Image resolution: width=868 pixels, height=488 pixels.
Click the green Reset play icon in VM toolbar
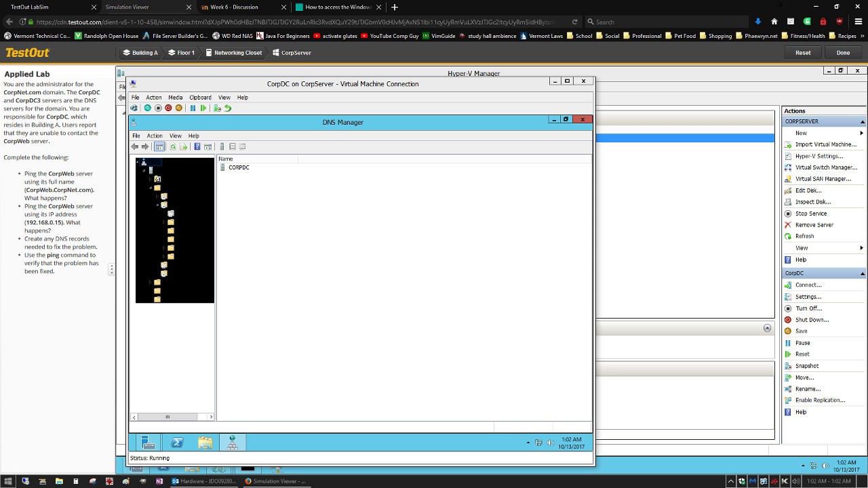[203, 108]
